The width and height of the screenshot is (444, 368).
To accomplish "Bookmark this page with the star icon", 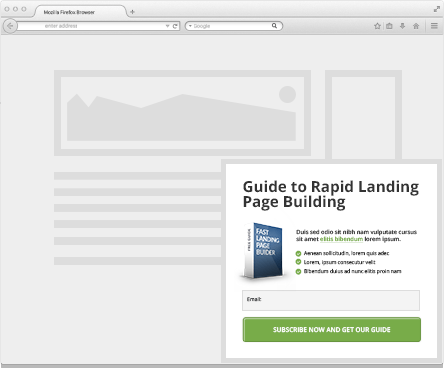I will pos(377,26).
